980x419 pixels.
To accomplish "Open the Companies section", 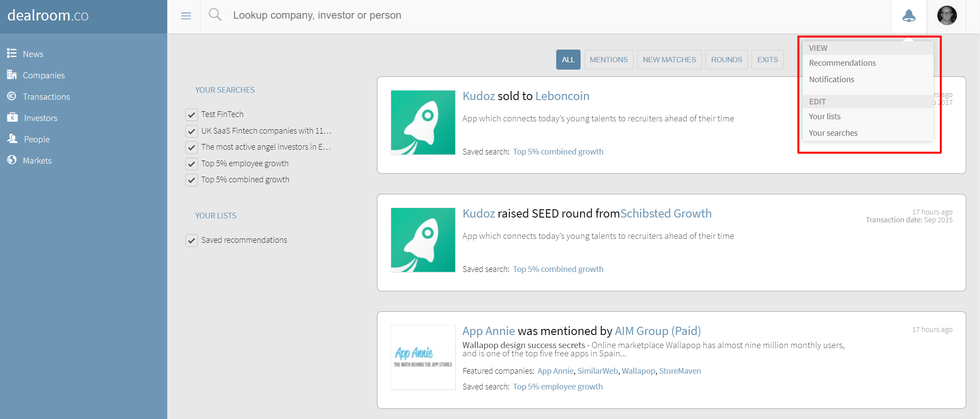I will [44, 75].
